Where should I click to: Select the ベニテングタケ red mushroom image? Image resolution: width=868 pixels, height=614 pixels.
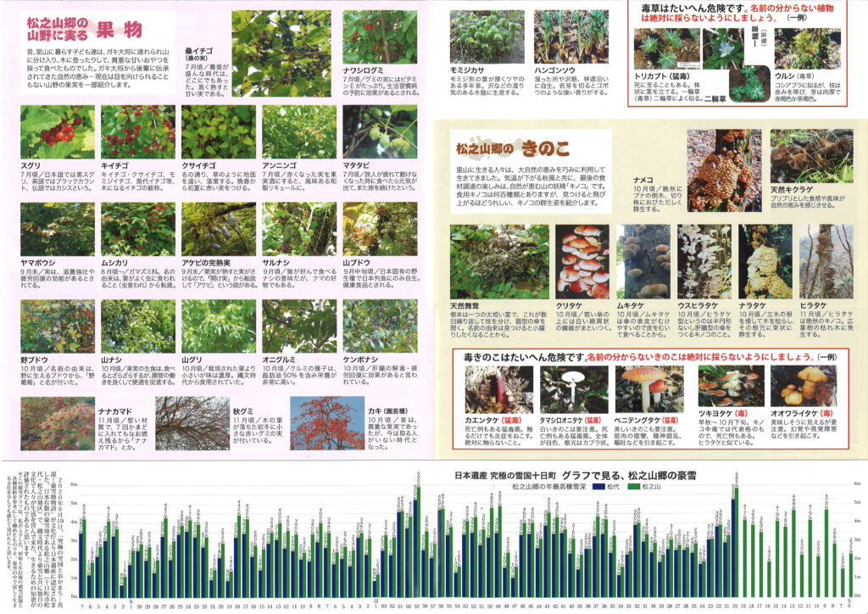click(x=648, y=388)
